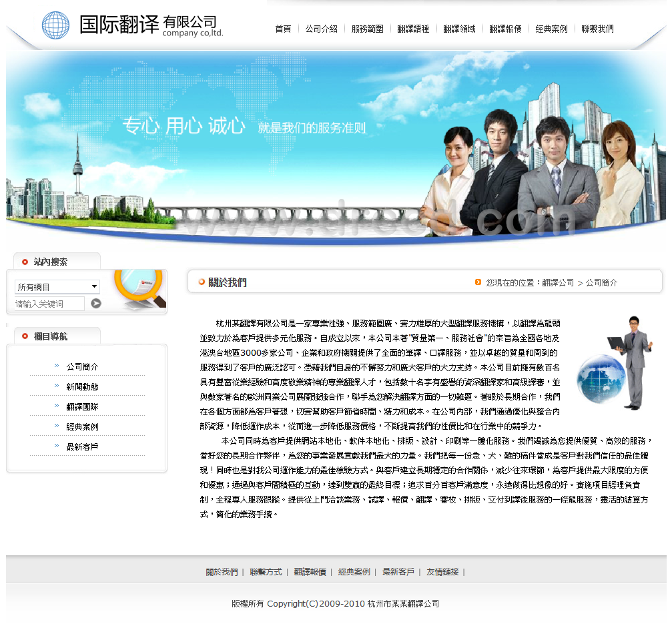Open 聯繫我們 in the top navigation

pos(597,29)
